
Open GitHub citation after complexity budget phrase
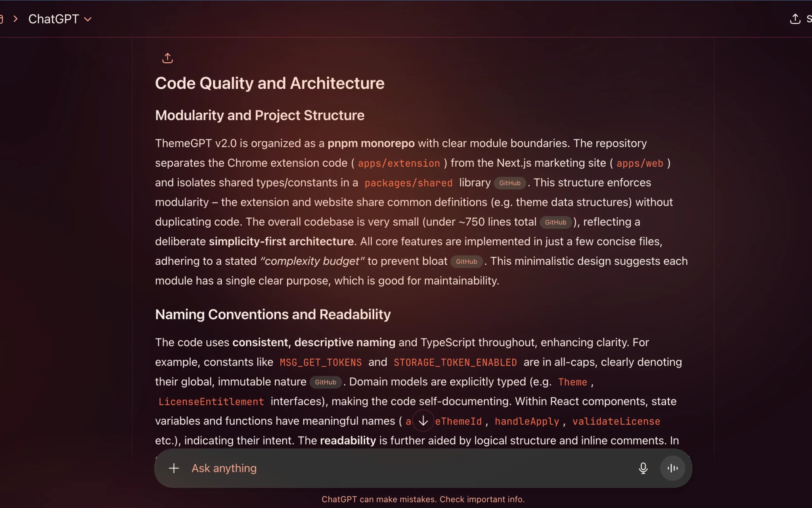pos(466,262)
